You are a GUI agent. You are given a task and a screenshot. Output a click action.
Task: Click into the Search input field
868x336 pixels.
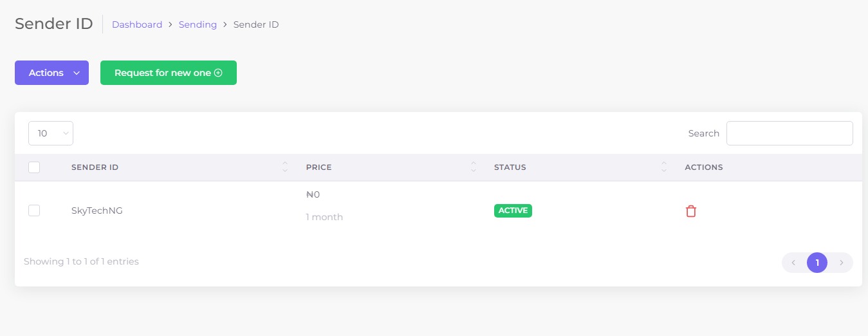pyautogui.click(x=790, y=133)
